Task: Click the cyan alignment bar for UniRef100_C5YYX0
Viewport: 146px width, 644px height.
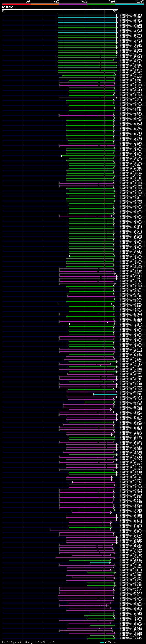Action: coord(88,32)
